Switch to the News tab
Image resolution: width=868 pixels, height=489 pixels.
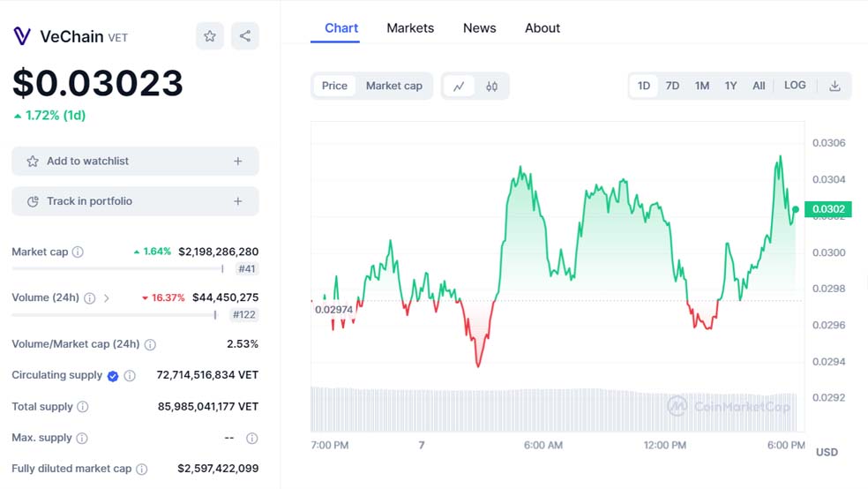coord(479,28)
